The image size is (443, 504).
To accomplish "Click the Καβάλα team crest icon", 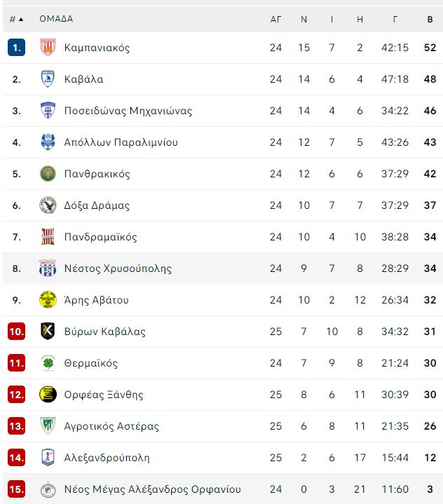I will point(48,79).
